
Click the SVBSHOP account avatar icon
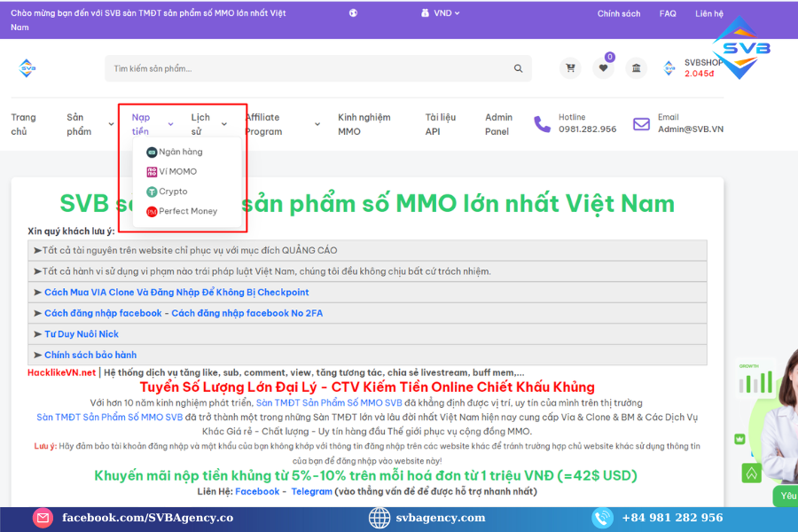[x=669, y=67]
